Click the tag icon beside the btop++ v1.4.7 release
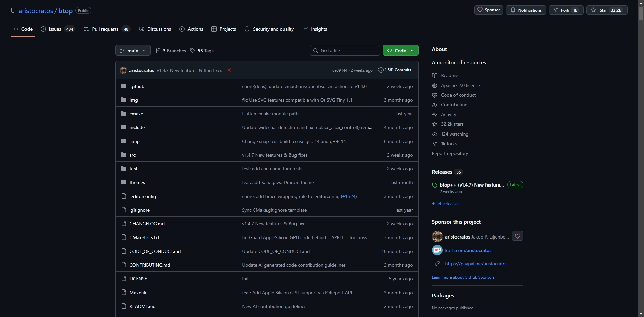The width and height of the screenshot is (644, 317). point(435,185)
